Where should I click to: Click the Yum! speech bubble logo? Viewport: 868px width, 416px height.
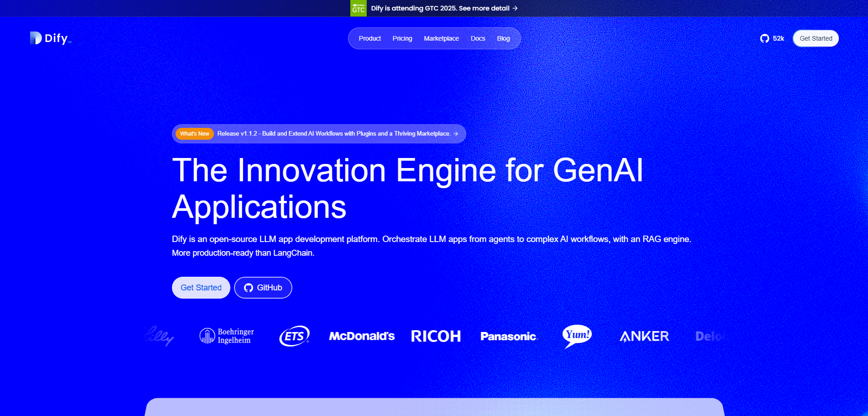[577, 337]
